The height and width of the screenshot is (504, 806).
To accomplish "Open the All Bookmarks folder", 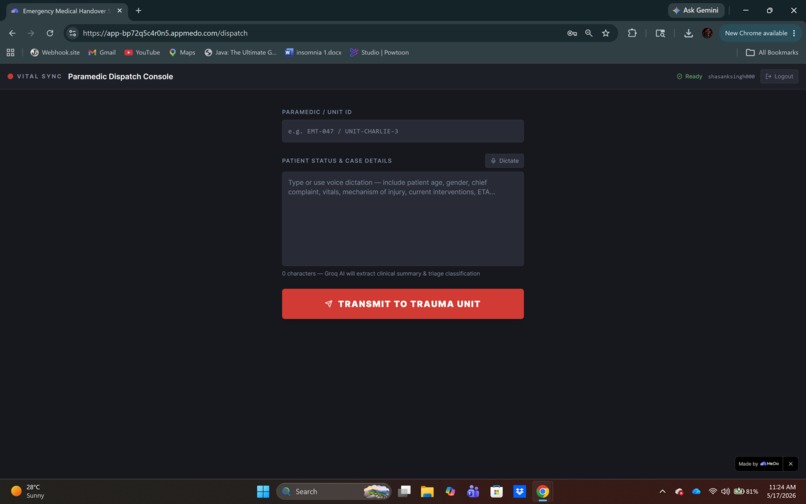I will tap(772, 52).
